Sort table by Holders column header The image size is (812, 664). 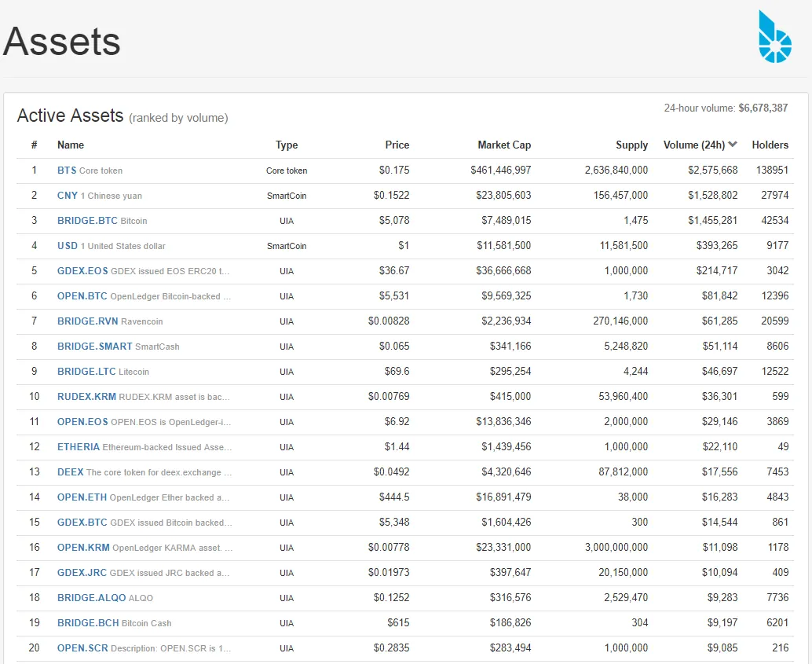click(770, 145)
